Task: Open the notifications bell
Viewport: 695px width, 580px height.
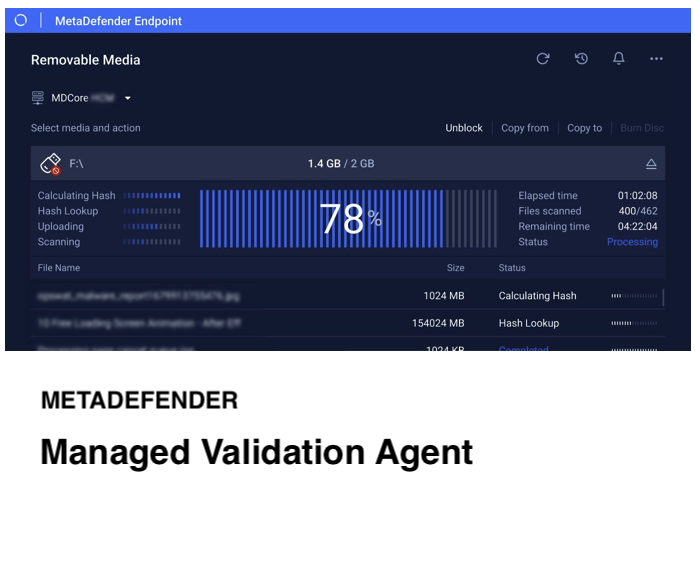Action: tap(619, 59)
